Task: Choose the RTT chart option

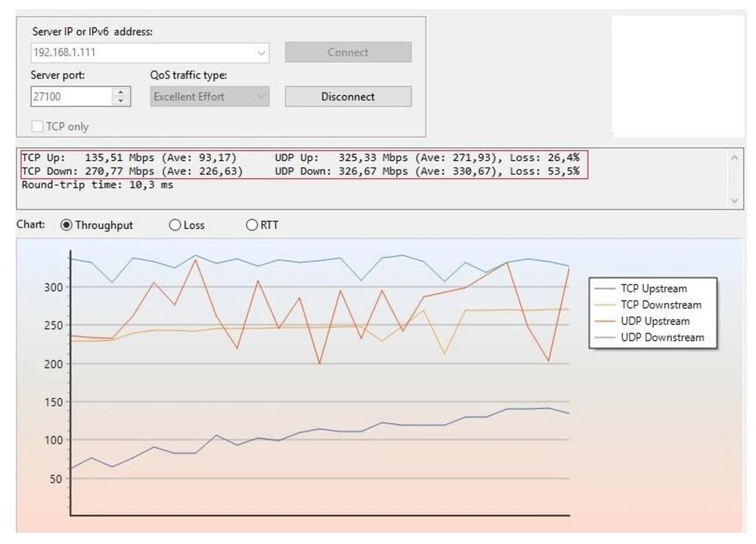Action: click(x=253, y=225)
